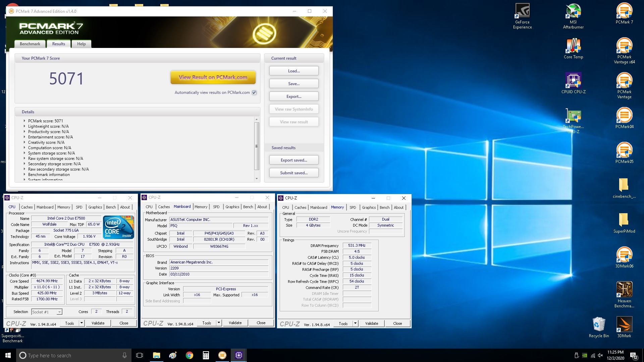Click volume icon in system tray
This screenshot has height=362, width=644.
(600, 355)
